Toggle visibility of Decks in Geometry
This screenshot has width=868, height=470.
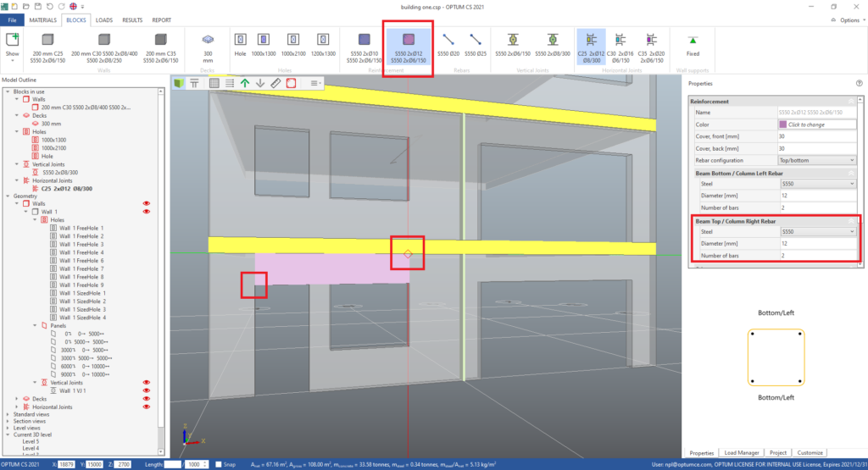(x=146, y=398)
